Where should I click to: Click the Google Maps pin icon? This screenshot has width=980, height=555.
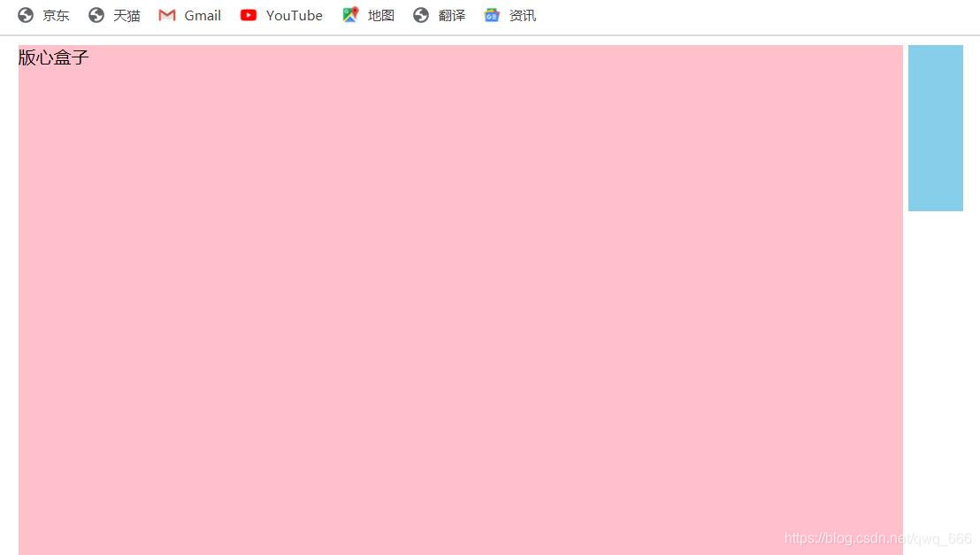pos(350,15)
